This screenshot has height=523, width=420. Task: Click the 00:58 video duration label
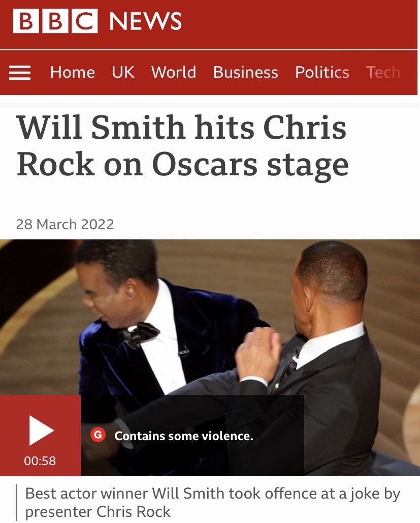(40, 460)
